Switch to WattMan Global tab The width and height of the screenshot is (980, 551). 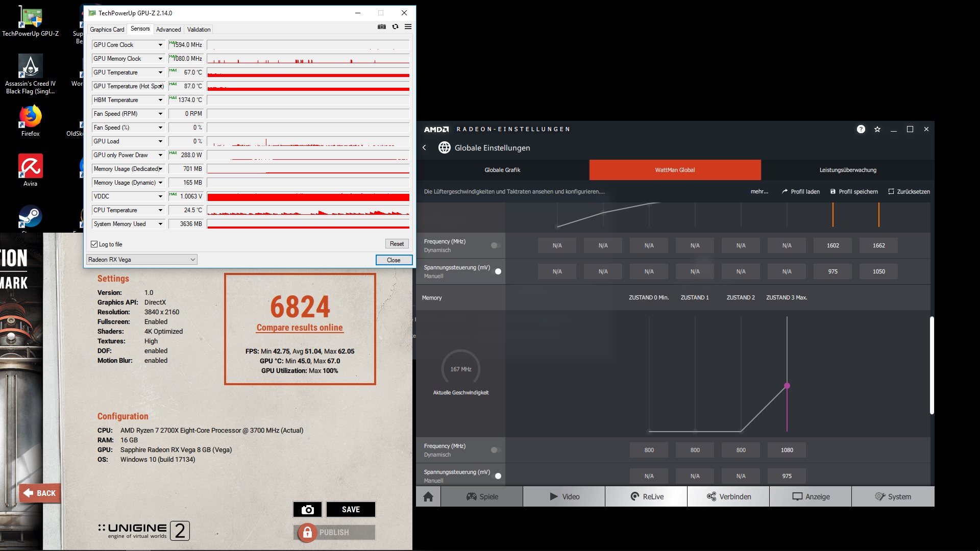675,170
